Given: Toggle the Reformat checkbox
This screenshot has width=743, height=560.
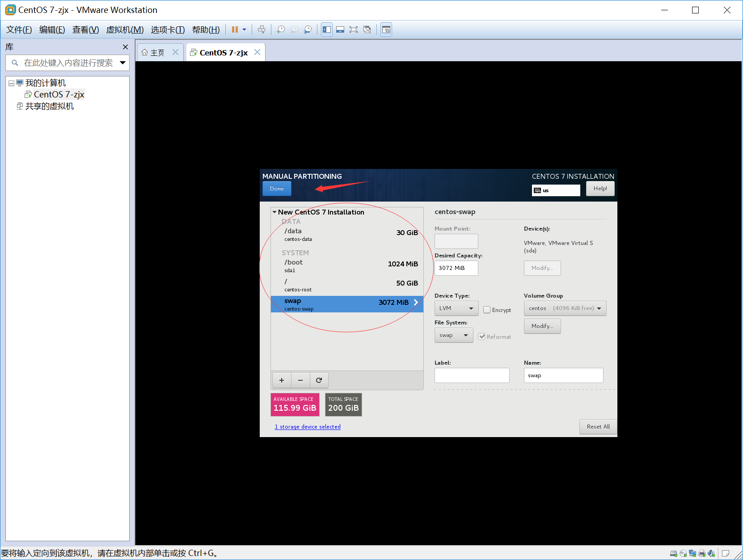Looking at the screenshot, I should click(x=481, y=337).
